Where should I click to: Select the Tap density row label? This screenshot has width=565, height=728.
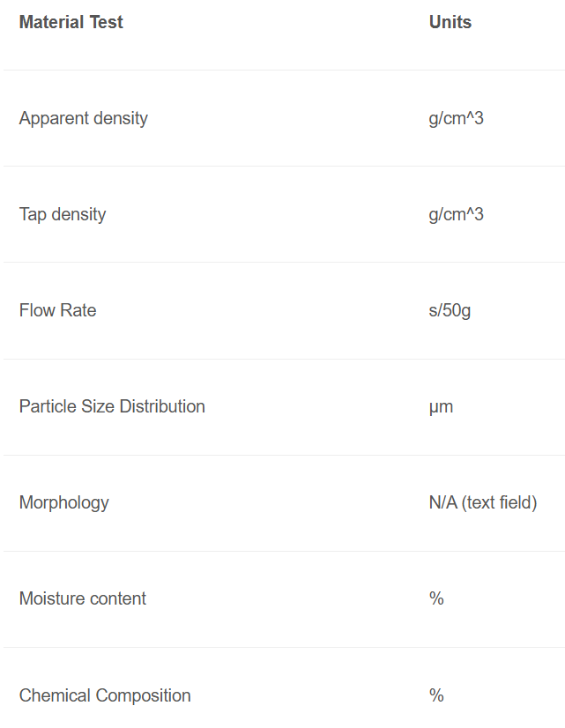63,214
